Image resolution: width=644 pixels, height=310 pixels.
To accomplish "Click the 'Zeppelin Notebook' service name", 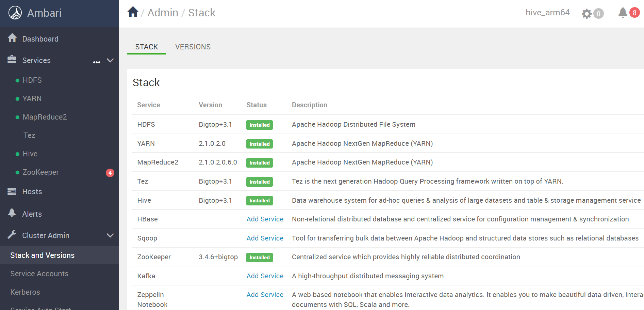I will 152,299.
